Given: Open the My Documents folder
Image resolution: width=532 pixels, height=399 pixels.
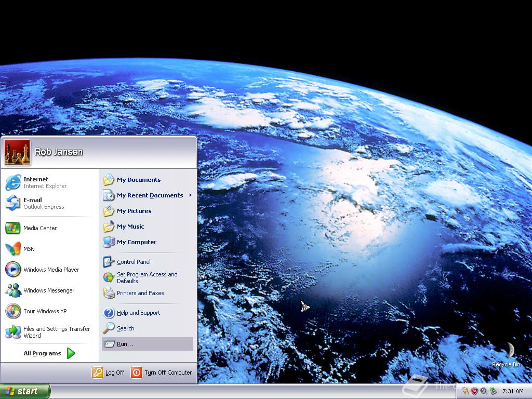Looking at the screenshot, I should click(x=148, y=180).
